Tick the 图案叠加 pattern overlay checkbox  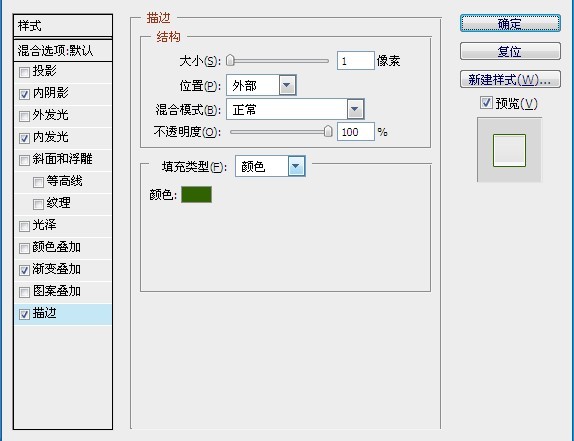click(24, 292)
